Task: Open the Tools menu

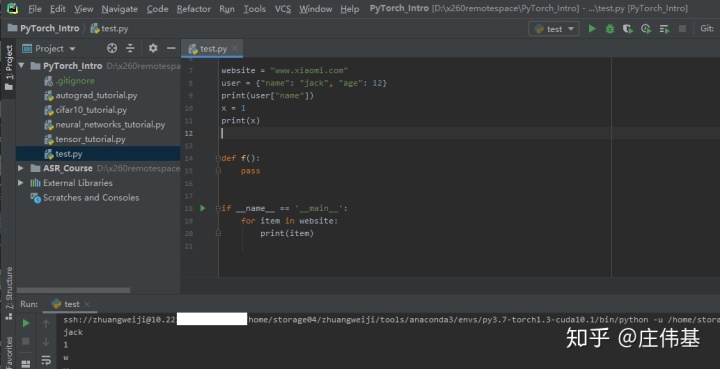Action: click(254, 9)
